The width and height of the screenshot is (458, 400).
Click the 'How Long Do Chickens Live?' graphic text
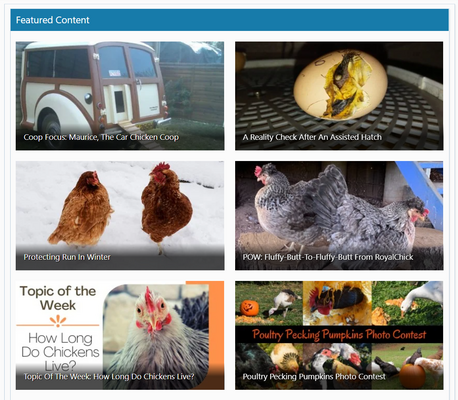[x=60, y=352]
